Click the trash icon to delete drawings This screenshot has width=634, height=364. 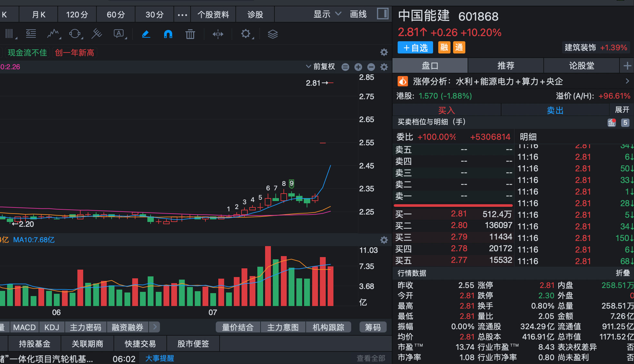[190, 34]
